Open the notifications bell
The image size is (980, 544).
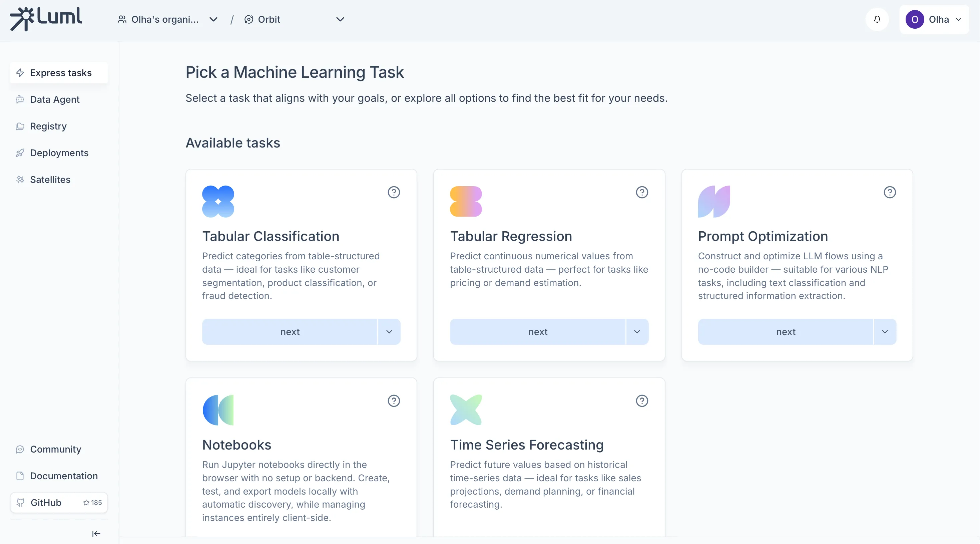click(x=877, y=19)
